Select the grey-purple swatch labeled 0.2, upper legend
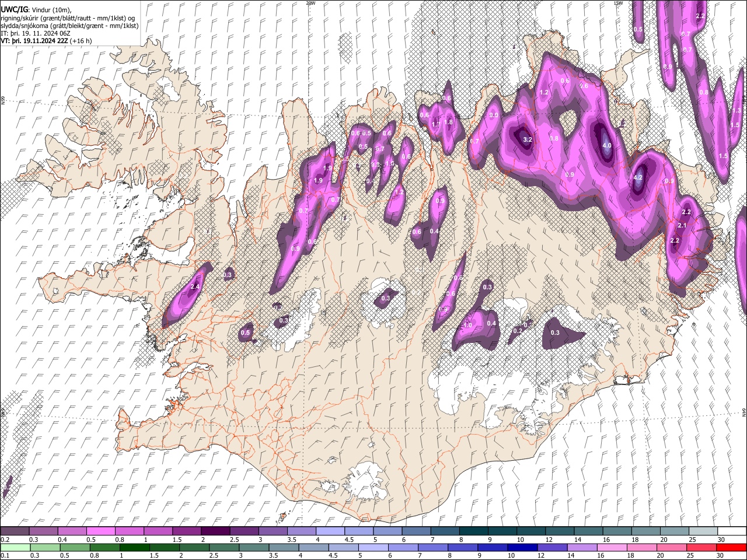This screenshot has height=560, width=747. (15, 531)
